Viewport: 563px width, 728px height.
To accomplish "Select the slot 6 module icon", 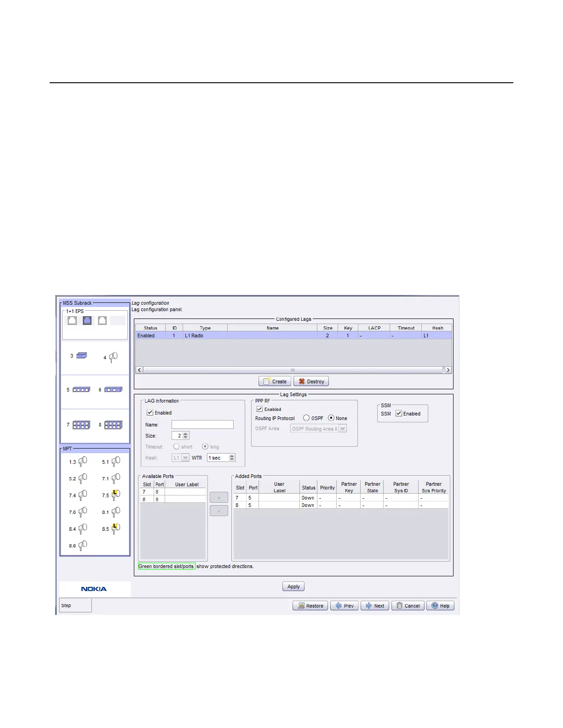I will pyautogui.click(x=113, y=390).
